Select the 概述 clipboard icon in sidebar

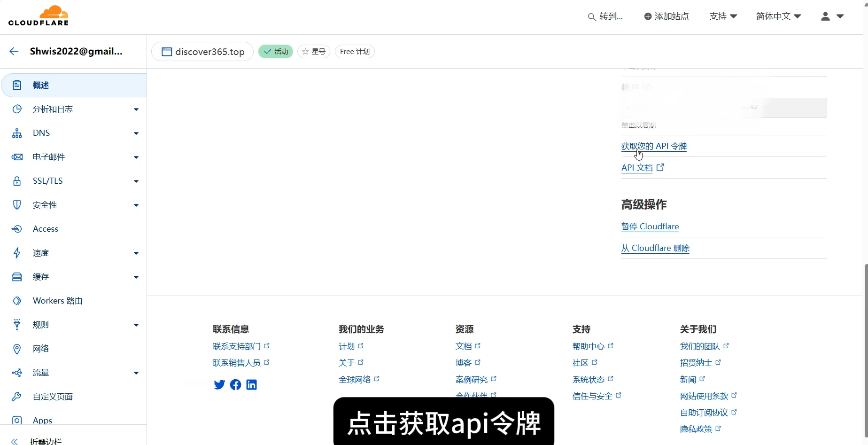pos(17,85)
